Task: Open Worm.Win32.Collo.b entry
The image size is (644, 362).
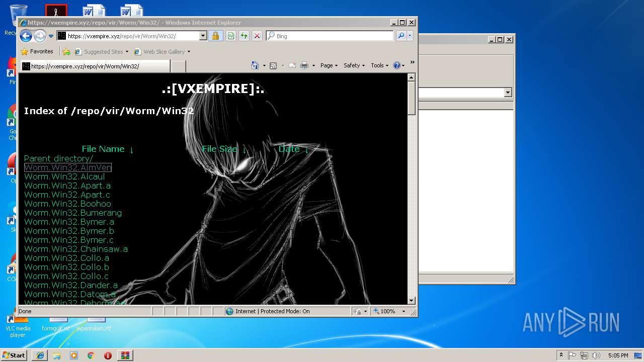Action: pyautogui.click(x=66, y=267)
